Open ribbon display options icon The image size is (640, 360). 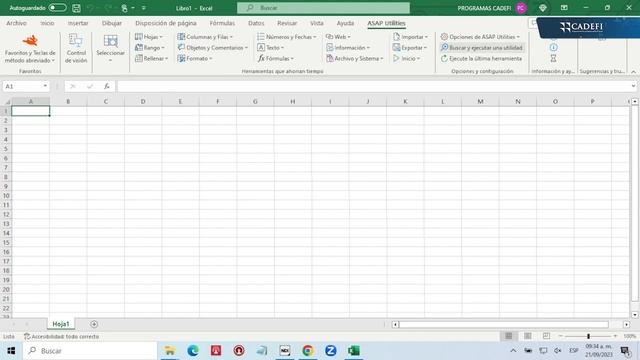pos(564,8)
